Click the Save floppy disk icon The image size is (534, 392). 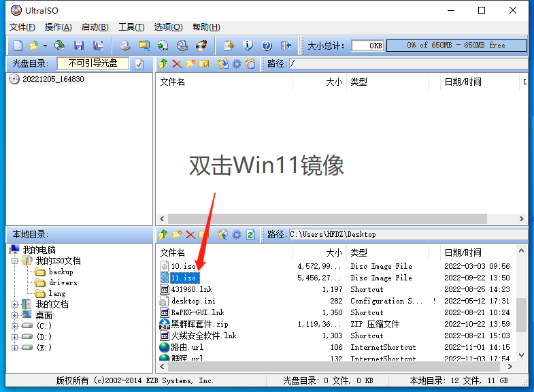point(79,46)
